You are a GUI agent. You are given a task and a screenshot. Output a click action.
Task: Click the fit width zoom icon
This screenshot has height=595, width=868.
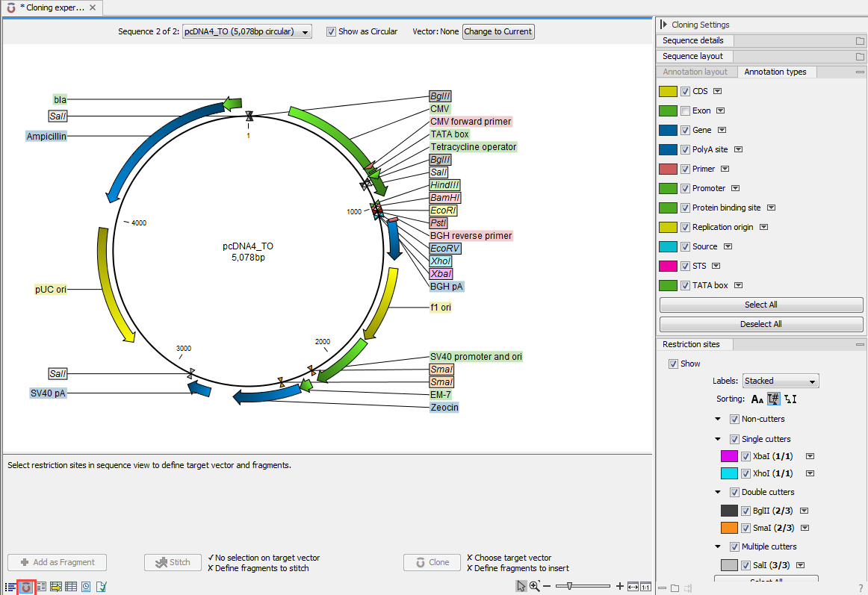pos(633,587)
